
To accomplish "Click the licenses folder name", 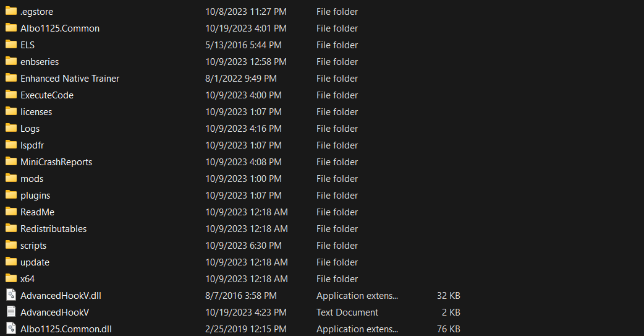I will pyautogui.click(x=36, y=112).
